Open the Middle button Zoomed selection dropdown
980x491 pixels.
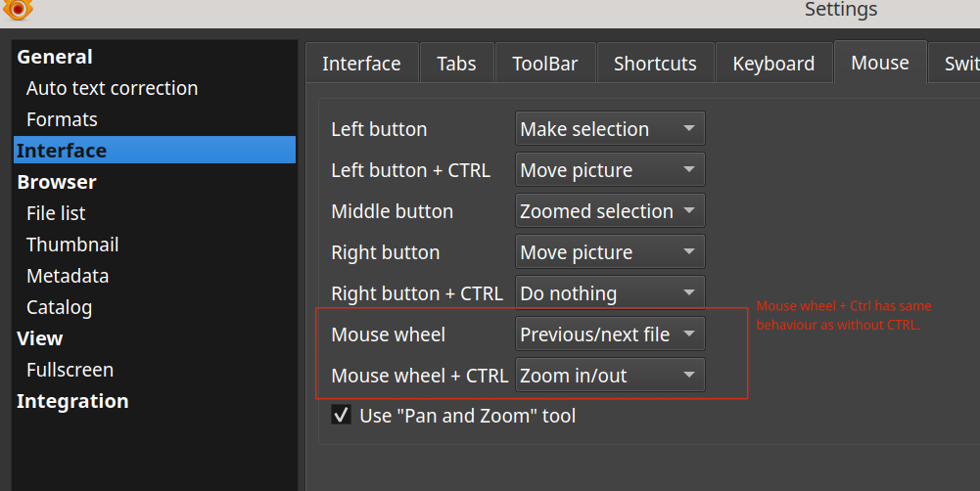(609, 211)
